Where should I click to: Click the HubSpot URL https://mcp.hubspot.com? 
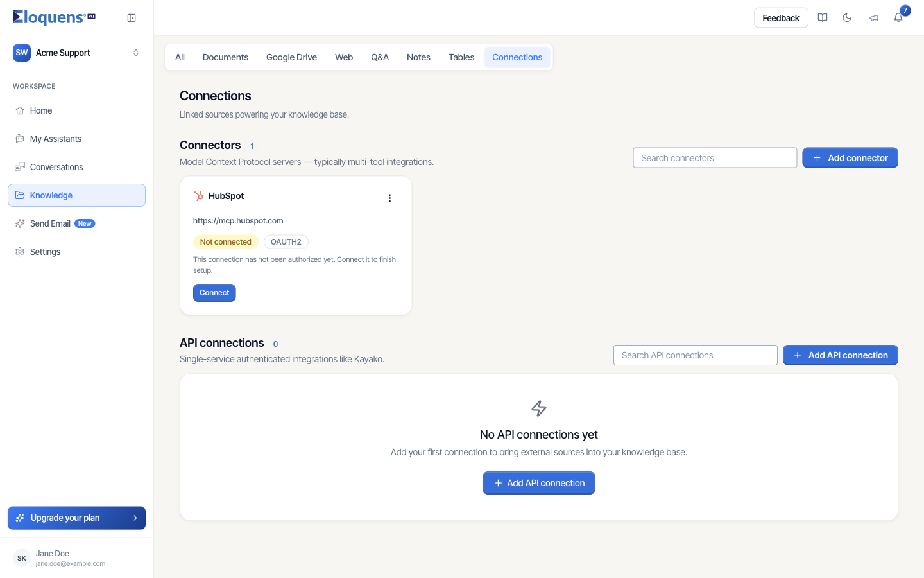pyautogui.click(x=238, y=221)
